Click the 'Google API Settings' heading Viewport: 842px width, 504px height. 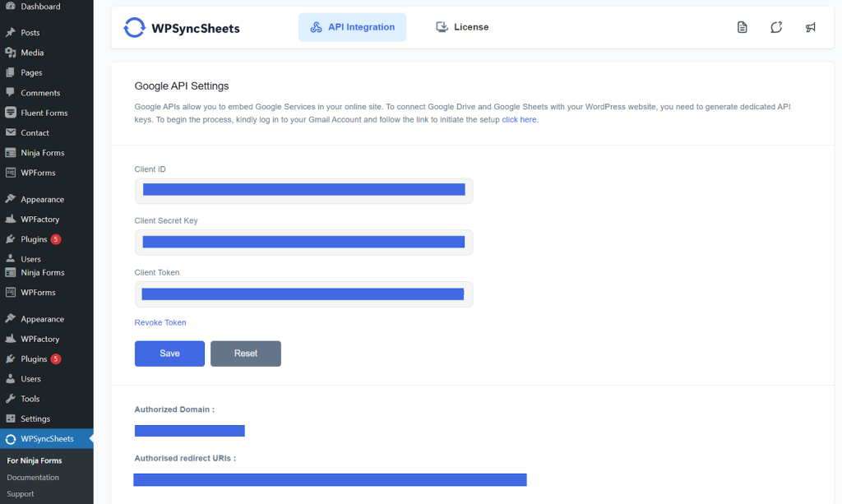pos(182,86)
